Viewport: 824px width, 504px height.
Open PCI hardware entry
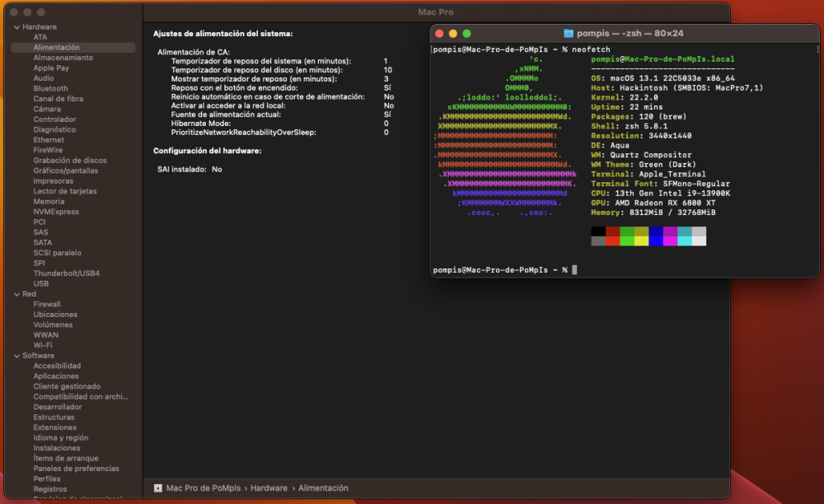[x=40, y=222]
